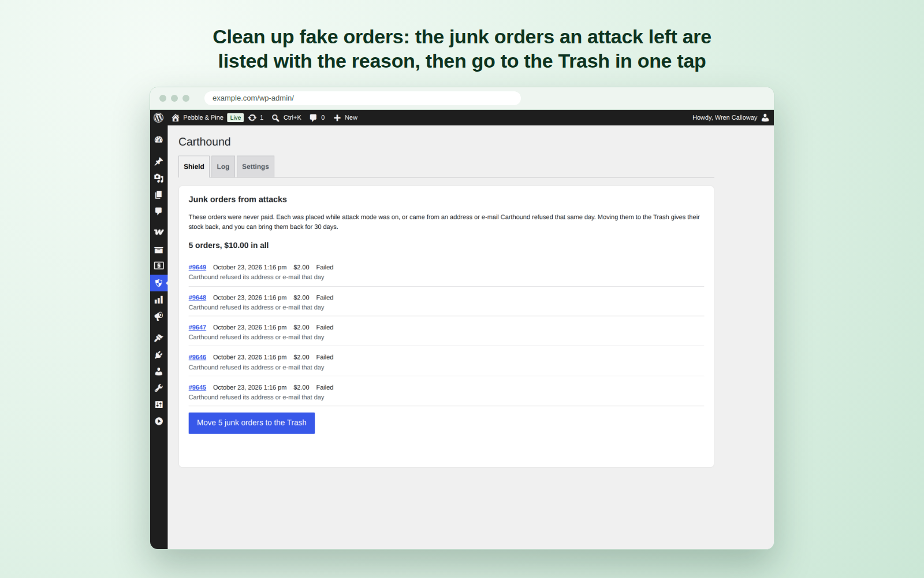Screen dimensions: 924x578
Task: Switch to the Log tab
Action: pyautogui.click(x=223, y=166)
